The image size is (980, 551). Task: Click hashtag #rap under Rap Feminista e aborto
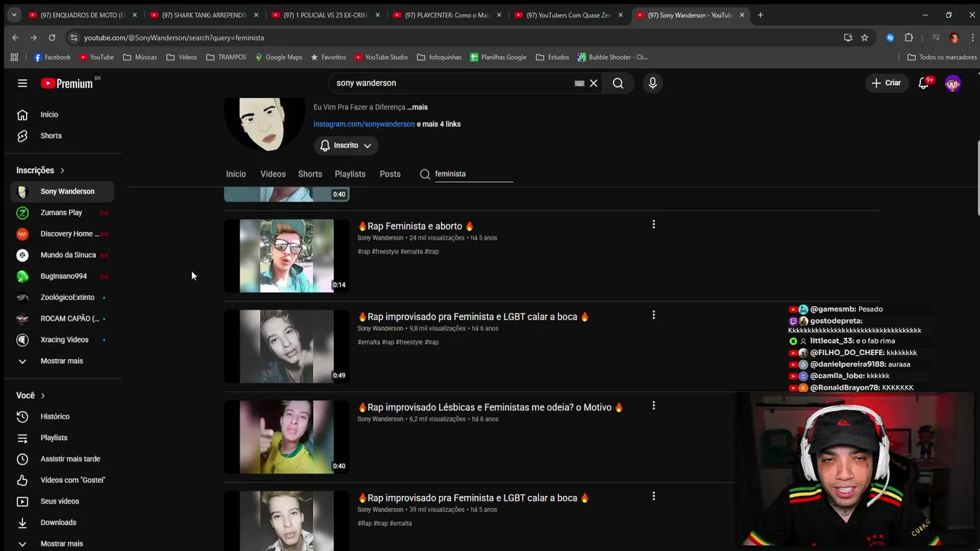[364, 252]
